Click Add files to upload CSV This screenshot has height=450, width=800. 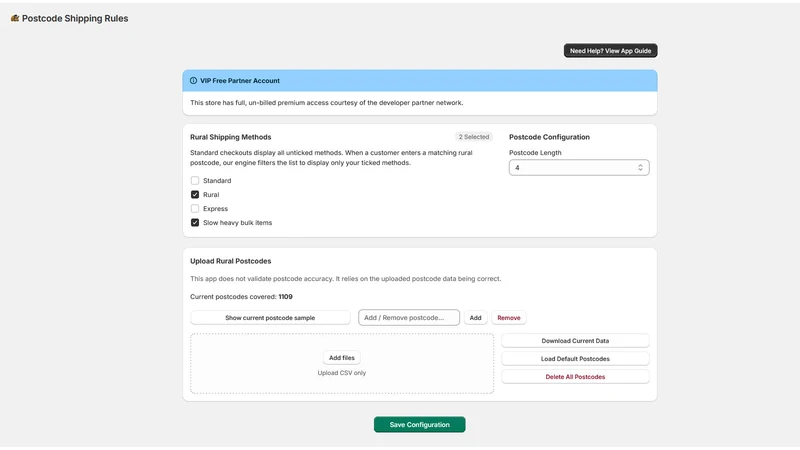pyautogui.click(x=342, y=358)
